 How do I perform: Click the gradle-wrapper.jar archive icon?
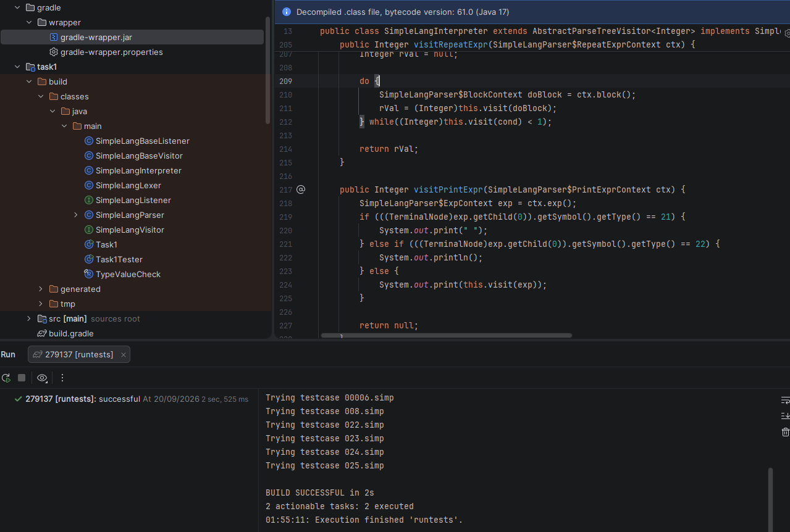(54, 37)
